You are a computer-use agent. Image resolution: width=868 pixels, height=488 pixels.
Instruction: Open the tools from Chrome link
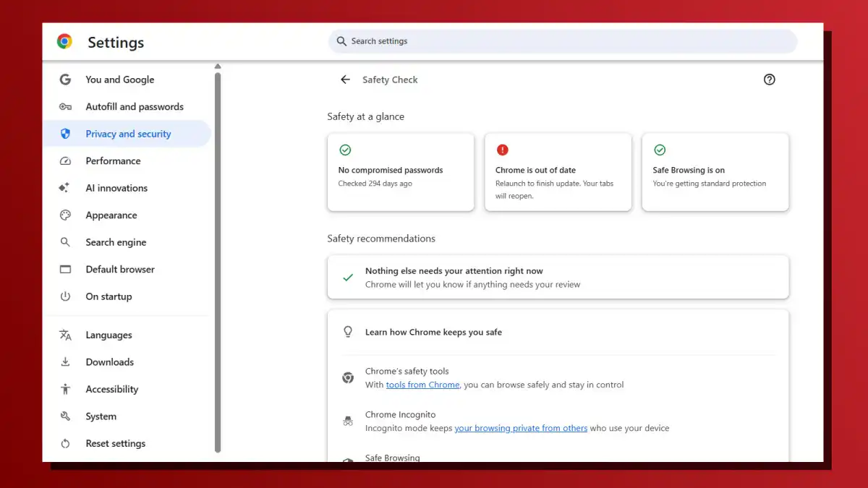(x=422, y=385)
